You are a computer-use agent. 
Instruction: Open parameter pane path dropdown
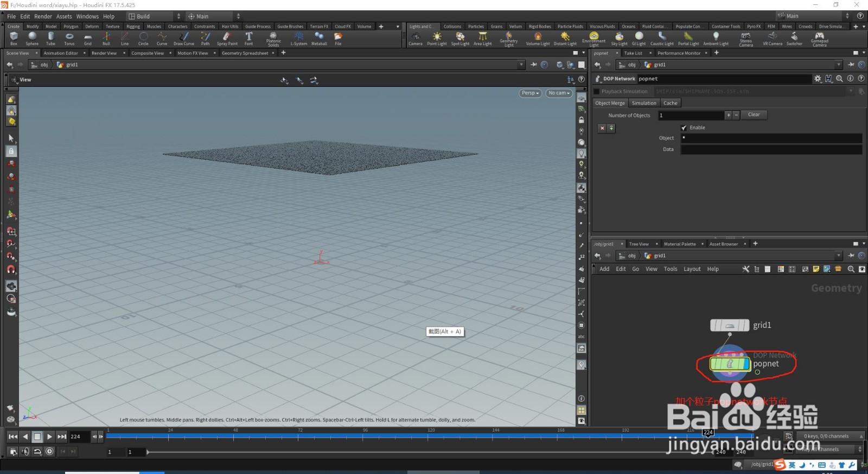pyautogui.click(x=838, y=65)
